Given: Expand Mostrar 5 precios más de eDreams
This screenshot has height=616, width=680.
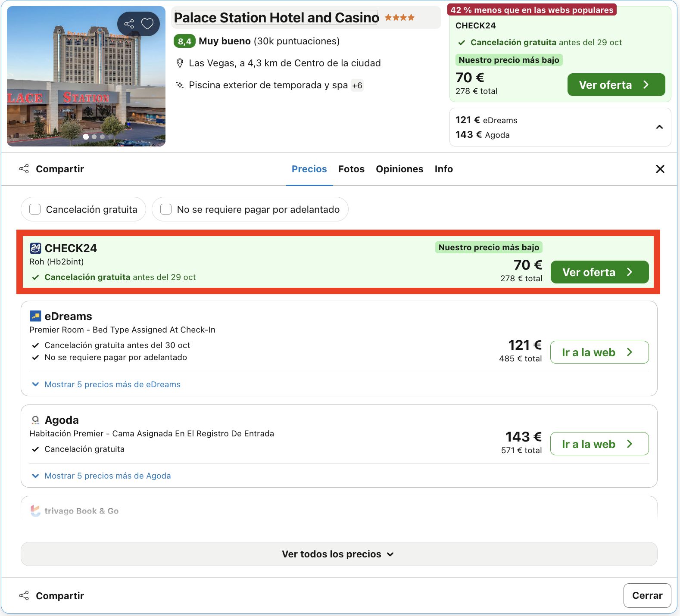Looking at the screenshot, I should point(106,384).
